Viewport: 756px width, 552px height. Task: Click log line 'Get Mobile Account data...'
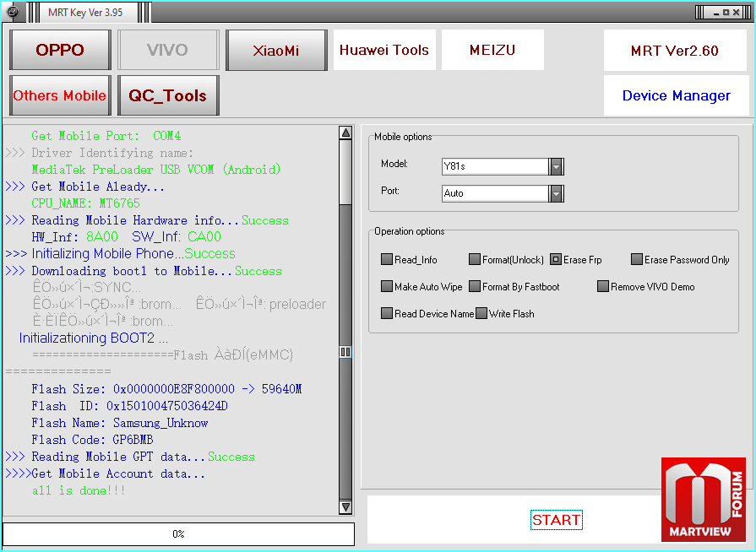[105, 474]
